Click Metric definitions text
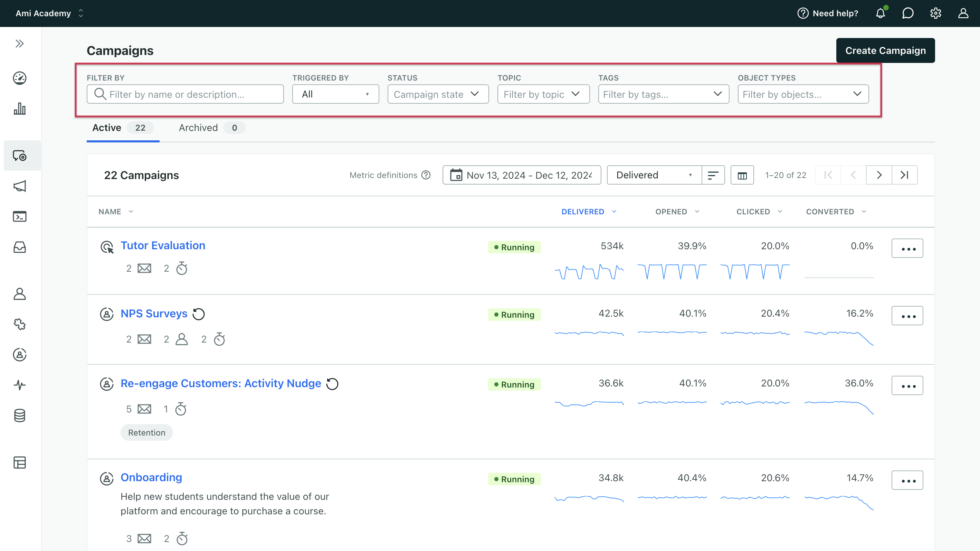This screenshot has width=980, height=551. coord(383,175)
